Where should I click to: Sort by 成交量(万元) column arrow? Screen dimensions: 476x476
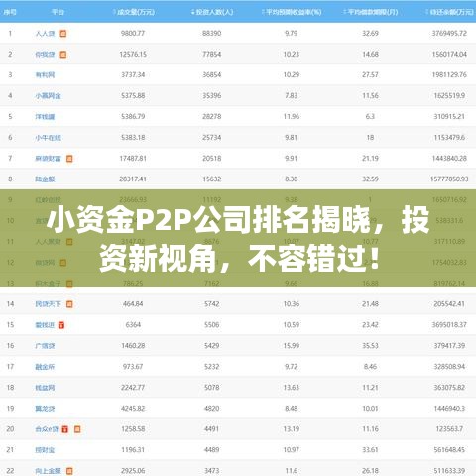(114, 12)
